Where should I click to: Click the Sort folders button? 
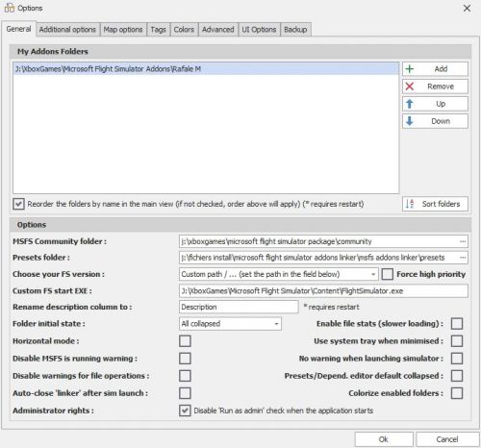point(435,204)
